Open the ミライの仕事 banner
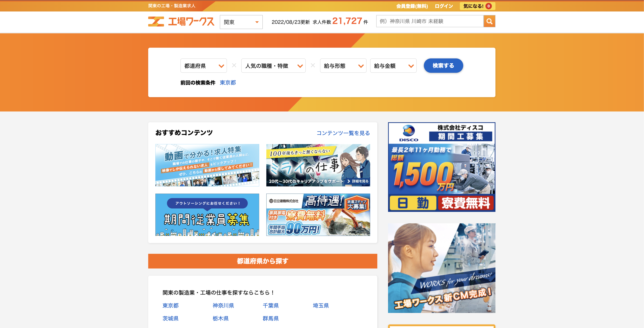Image resolution: width=644 pixels, height=328 pixels. tap(318, 165)
